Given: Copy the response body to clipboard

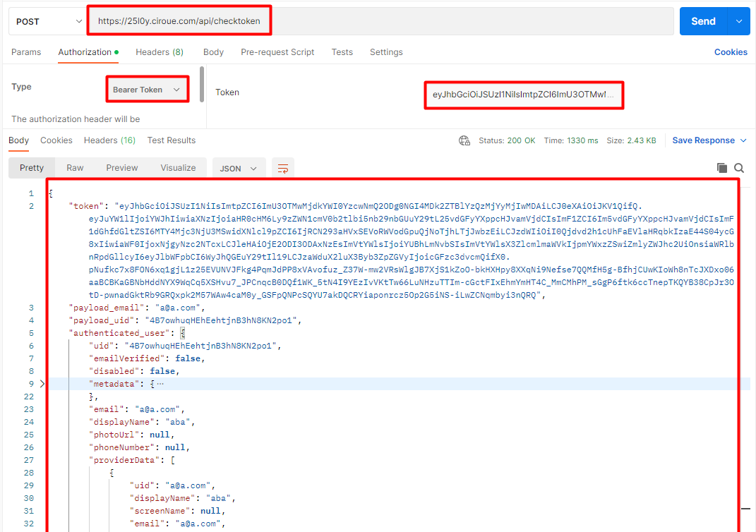Looking at the screenshot, I should tap(721, 168).
